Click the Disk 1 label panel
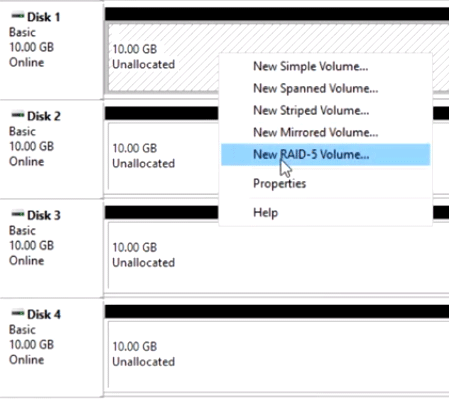The height and width of the screenshot is (399, 449). (x=51, y=50)
